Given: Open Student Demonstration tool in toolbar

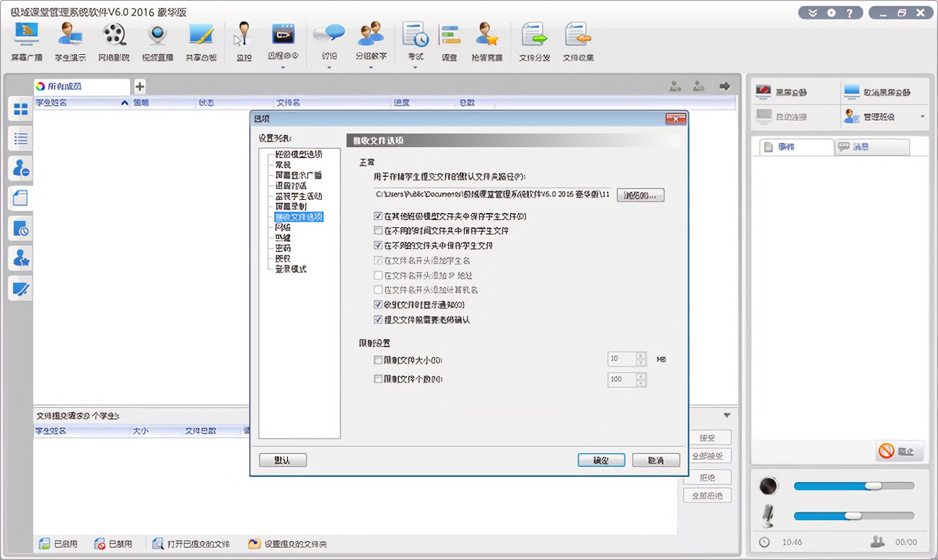Looking at the screenshot, I should (x=70, y=43).
